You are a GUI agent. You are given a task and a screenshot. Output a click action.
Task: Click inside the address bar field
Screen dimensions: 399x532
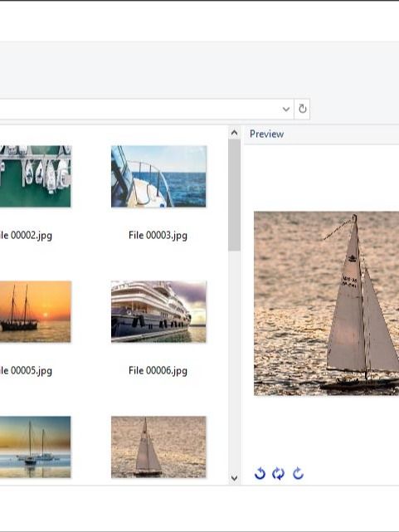click(x=139, y=109)
